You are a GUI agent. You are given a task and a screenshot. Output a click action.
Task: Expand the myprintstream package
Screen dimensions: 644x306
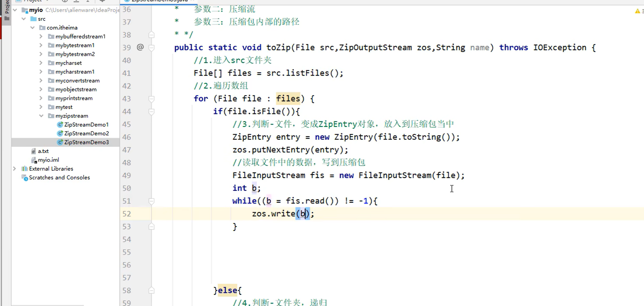coord(41,98)
